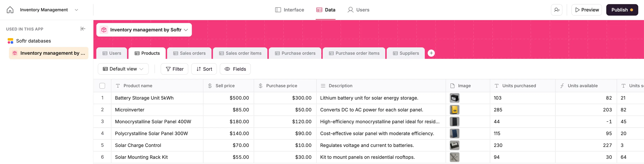Open the Interface section
The height and width of the screenshot is (164, 644).
[289, 10]
